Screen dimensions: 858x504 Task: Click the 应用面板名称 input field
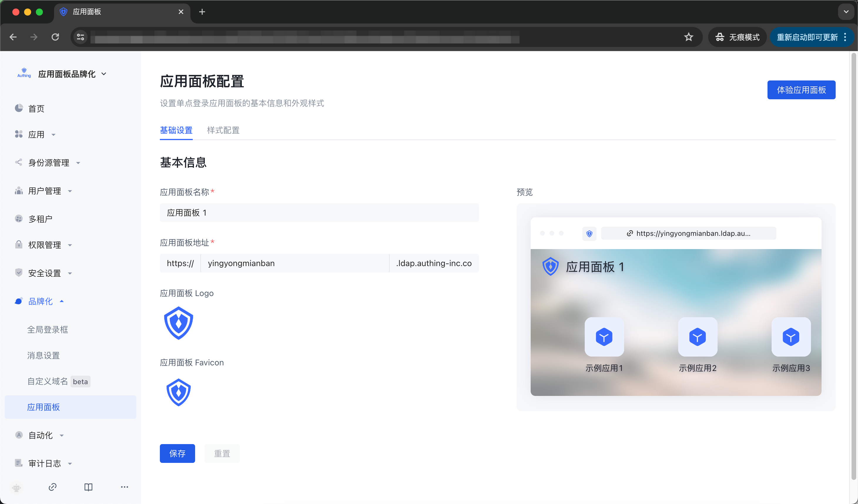click(319, 213)
